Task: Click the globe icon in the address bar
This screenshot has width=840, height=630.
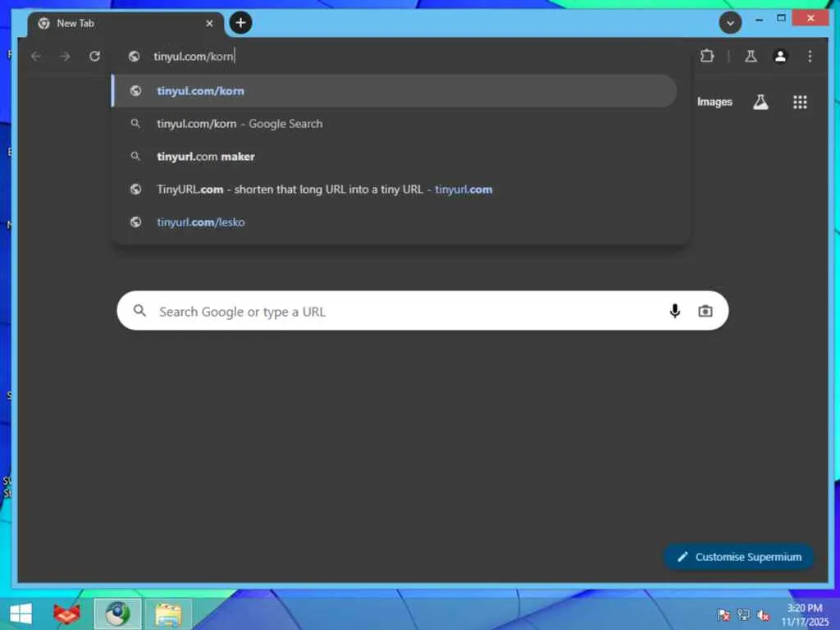Action: (x=134, y=57)
